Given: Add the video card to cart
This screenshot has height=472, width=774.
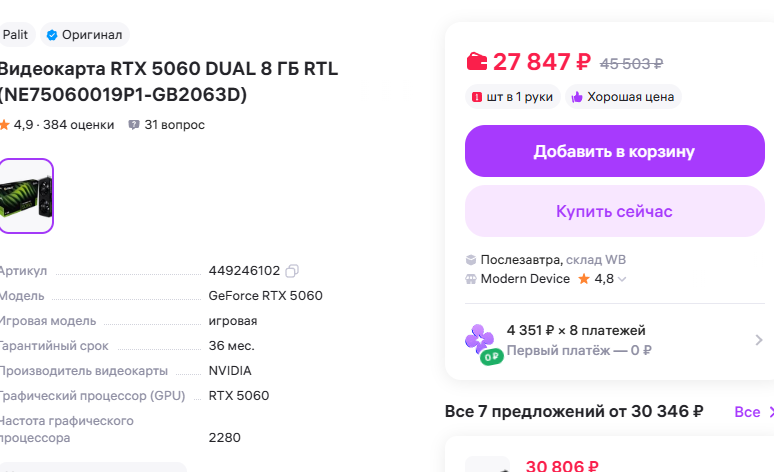Looking at the screenshot, I should tap(614, 151).
